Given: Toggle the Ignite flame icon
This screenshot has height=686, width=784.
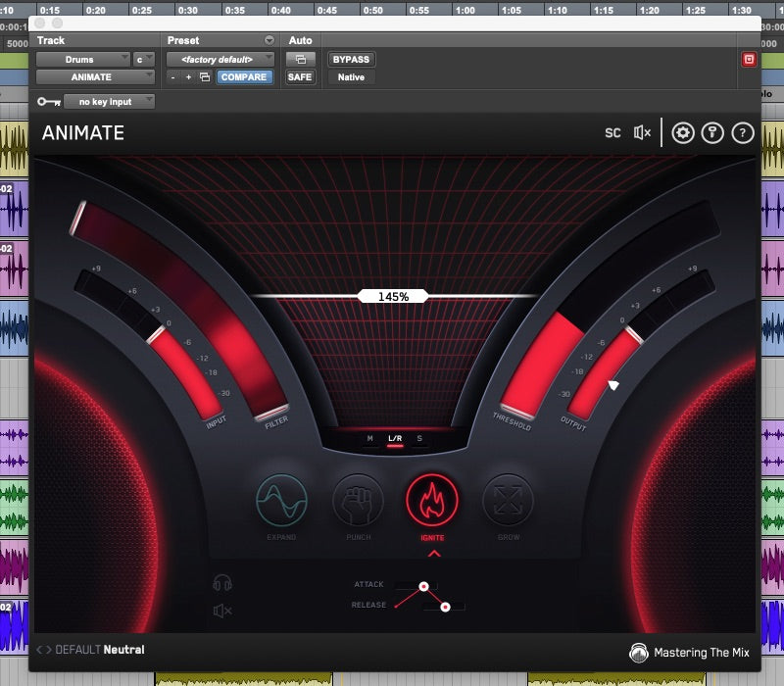Looking at the screenshot, I should click(432, 501).
